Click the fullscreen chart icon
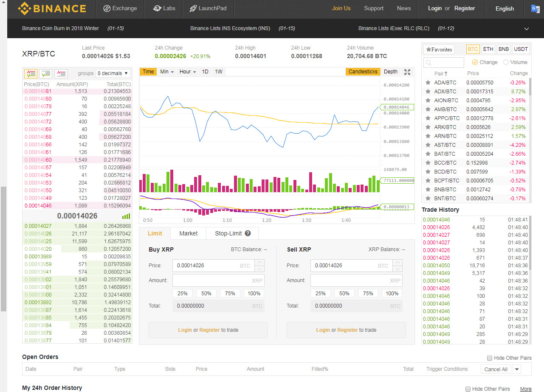544x392 pixels. [407, 72]
